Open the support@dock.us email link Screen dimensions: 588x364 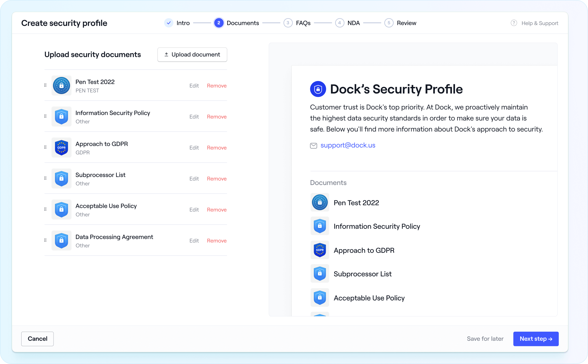tap(348, 145)
